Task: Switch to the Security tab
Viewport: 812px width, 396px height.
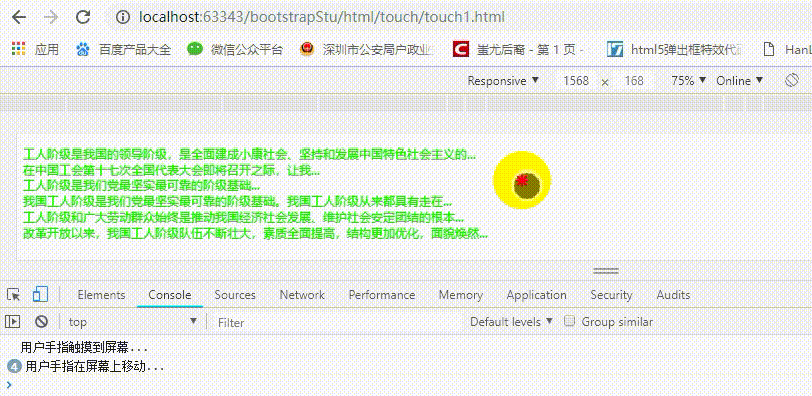Action: click(611, 295)
